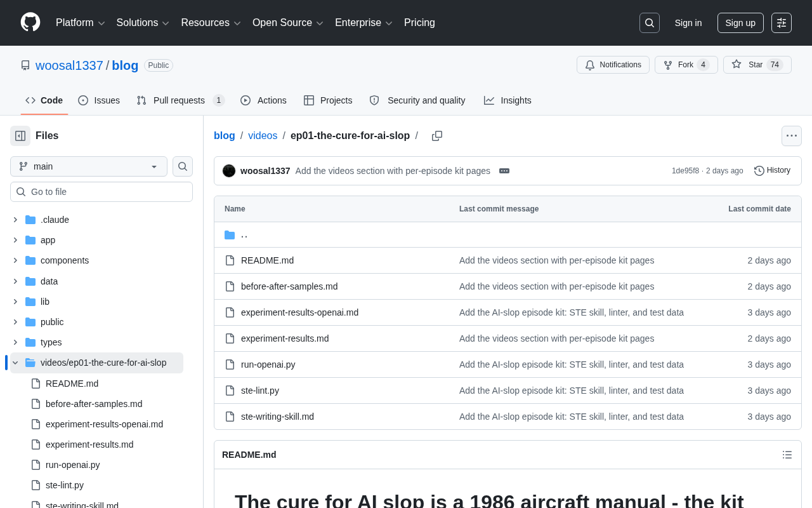The height and width of the screenshot is (508, 812).
Task: Click woosal1337 avatar in commit bar
Action: click(x=229, y=171)
